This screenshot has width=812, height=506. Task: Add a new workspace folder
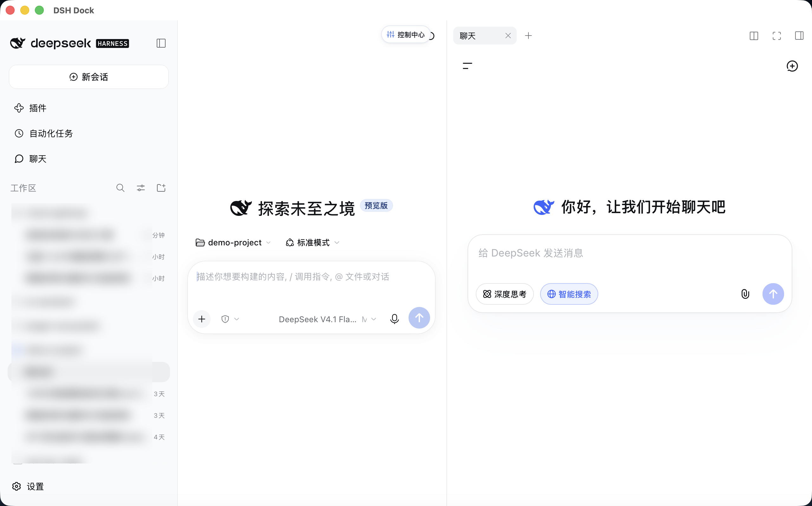(161, 188)
